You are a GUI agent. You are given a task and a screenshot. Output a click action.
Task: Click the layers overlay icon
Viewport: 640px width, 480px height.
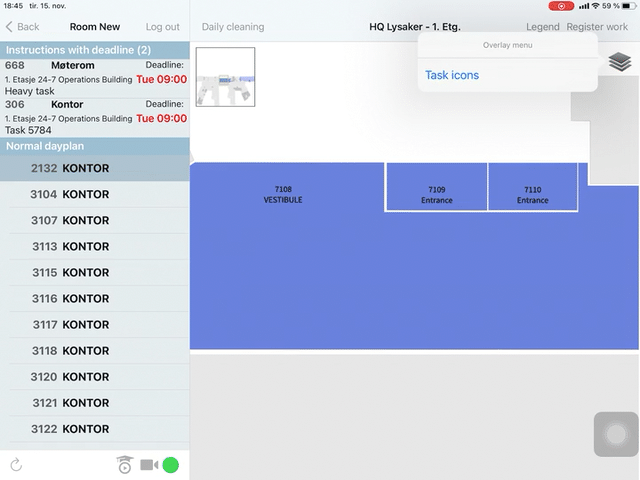pyautogui.click(x=619, y=63)
